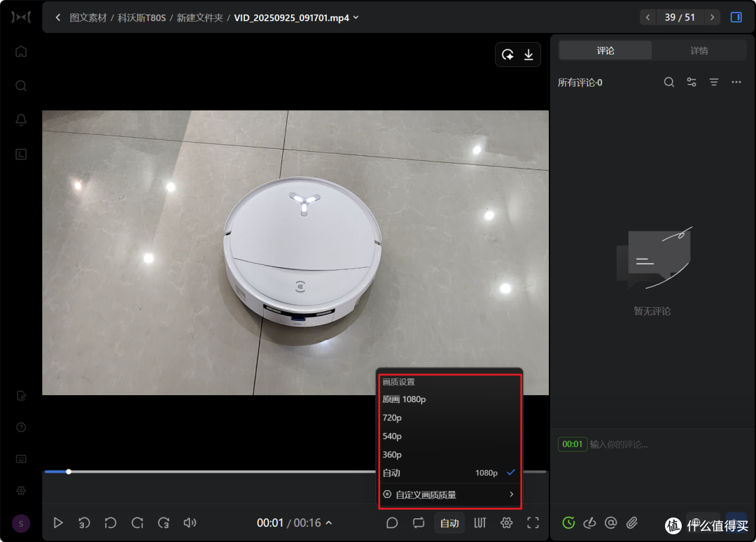Open 图文素材 breadcrumb folder
Viewport: 756px width, 542px height.
88,17
